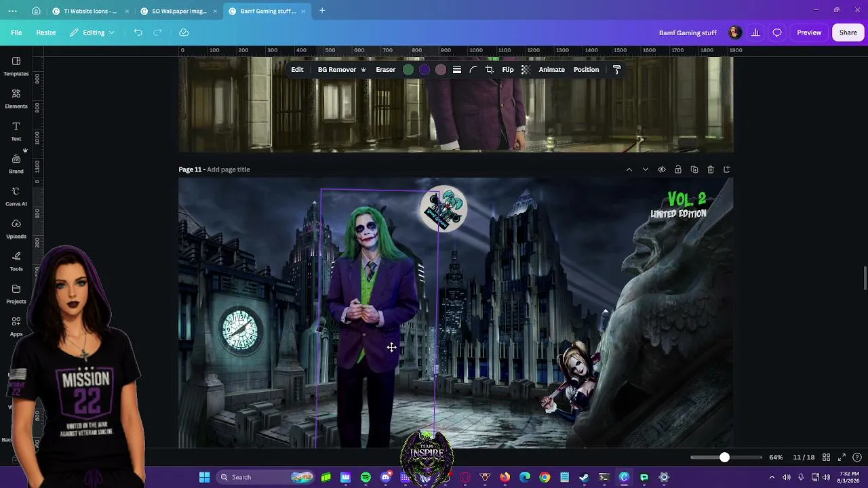868x488 pixels.
Task: Open the corner rounding tool
Action: (473, 70)
